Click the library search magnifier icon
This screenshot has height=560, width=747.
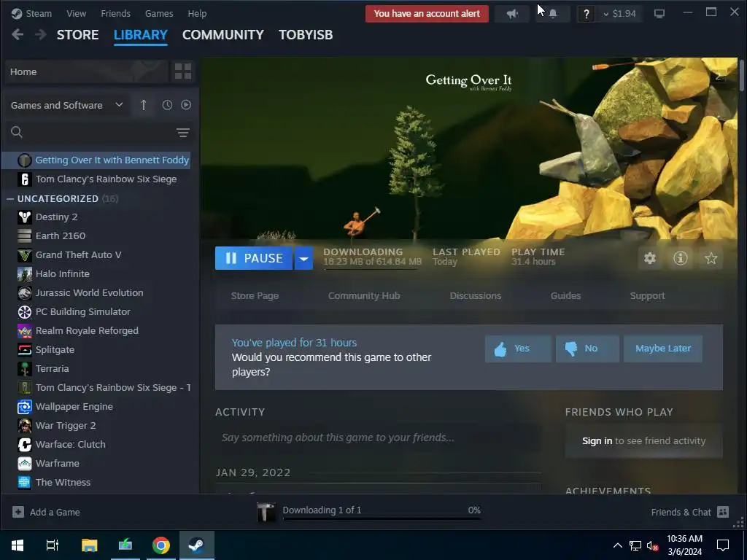coord(17,132)
